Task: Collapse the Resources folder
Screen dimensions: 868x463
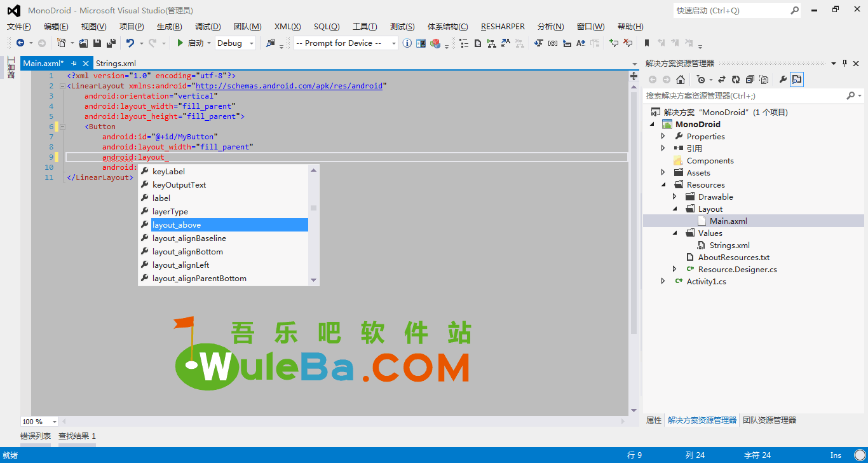Action: (x=663, y=184)
